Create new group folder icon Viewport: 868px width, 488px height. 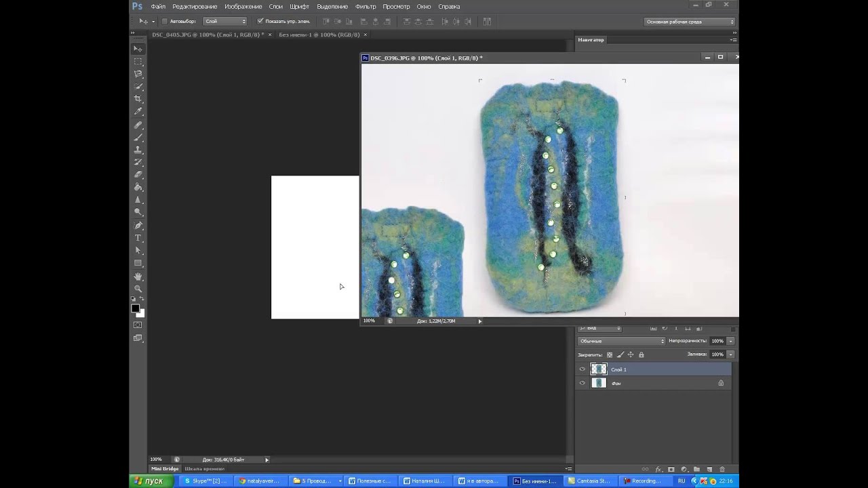coord(696,469)
